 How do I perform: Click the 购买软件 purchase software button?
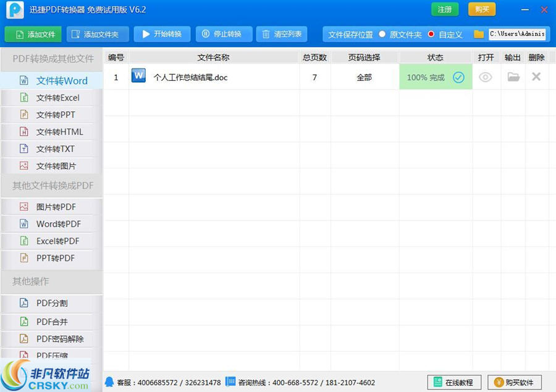[515, 382]
